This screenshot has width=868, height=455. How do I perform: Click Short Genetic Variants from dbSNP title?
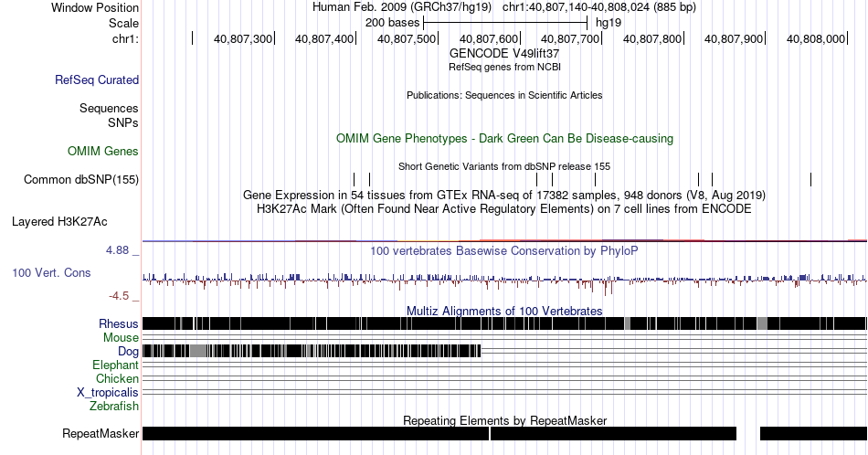coord(504,166)
